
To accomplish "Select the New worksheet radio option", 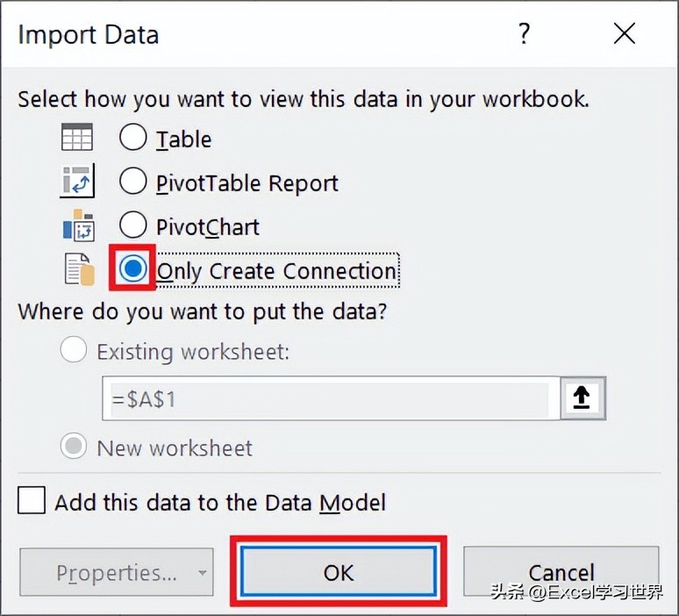I will coord(74,446).
